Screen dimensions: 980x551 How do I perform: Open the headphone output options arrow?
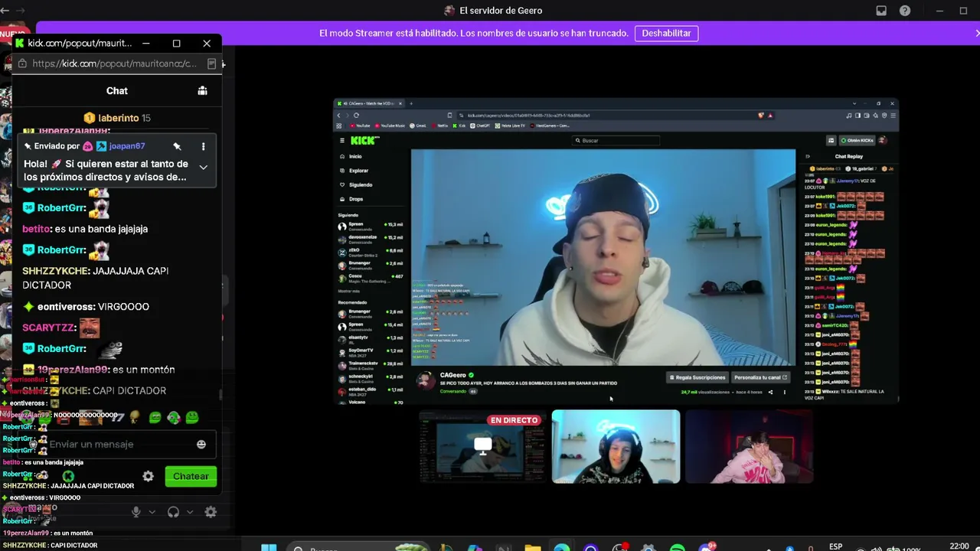coord(189,512)
